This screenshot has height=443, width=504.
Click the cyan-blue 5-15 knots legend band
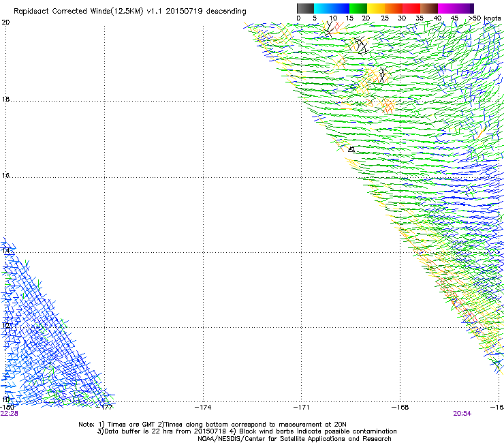332,8
